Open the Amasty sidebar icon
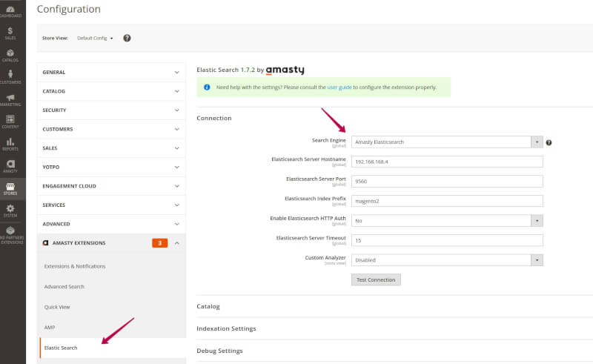593x364 pixels. pos(10,166)
